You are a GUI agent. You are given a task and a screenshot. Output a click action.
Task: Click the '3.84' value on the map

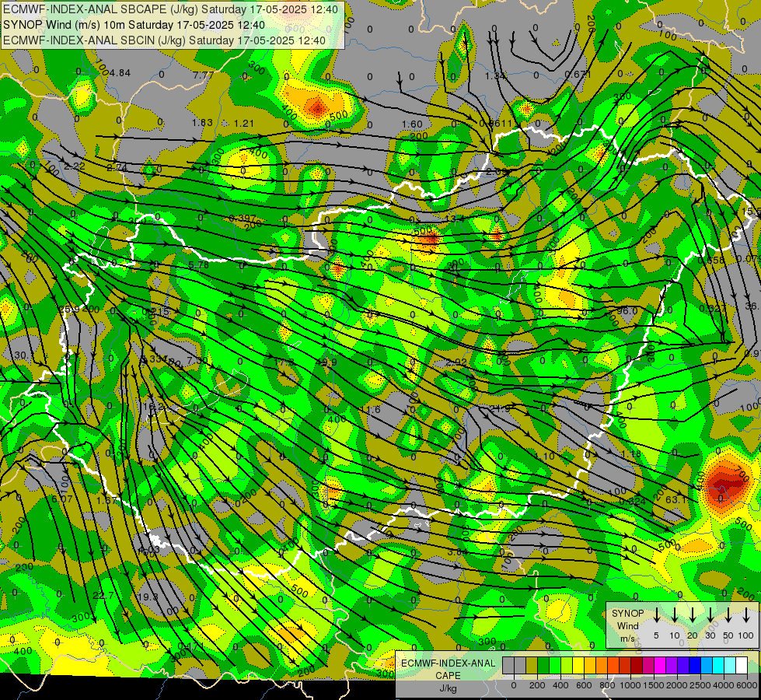point(458,552)
